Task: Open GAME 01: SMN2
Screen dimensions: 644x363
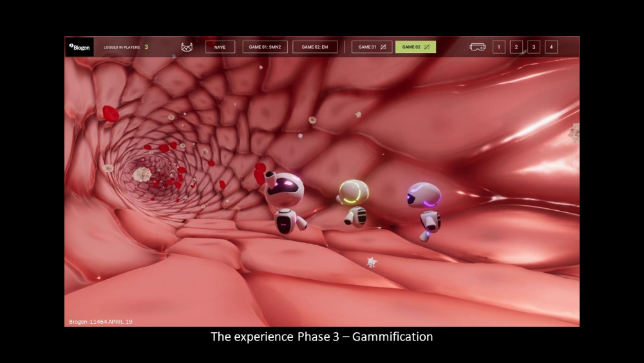Action: coord(265,47)
